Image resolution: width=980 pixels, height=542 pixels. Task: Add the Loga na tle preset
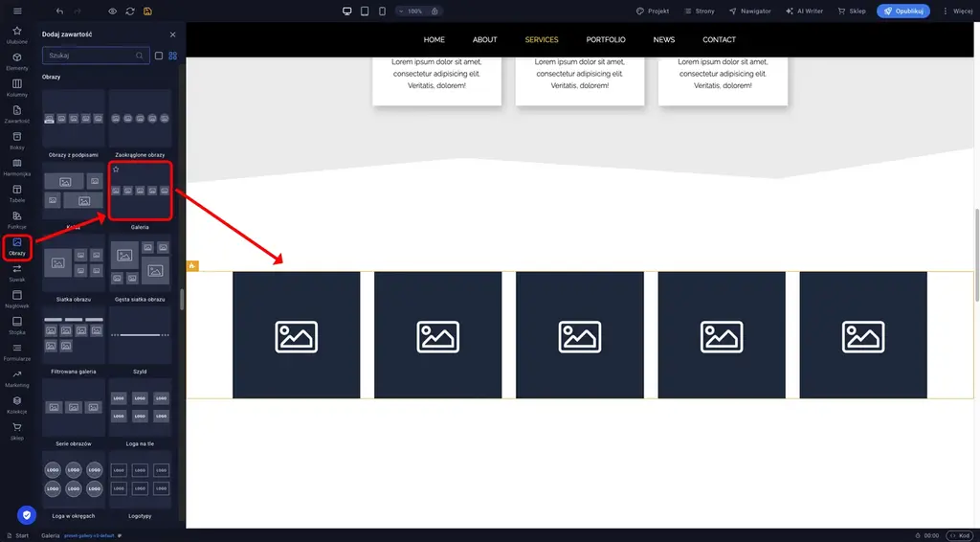click(140, 408)
